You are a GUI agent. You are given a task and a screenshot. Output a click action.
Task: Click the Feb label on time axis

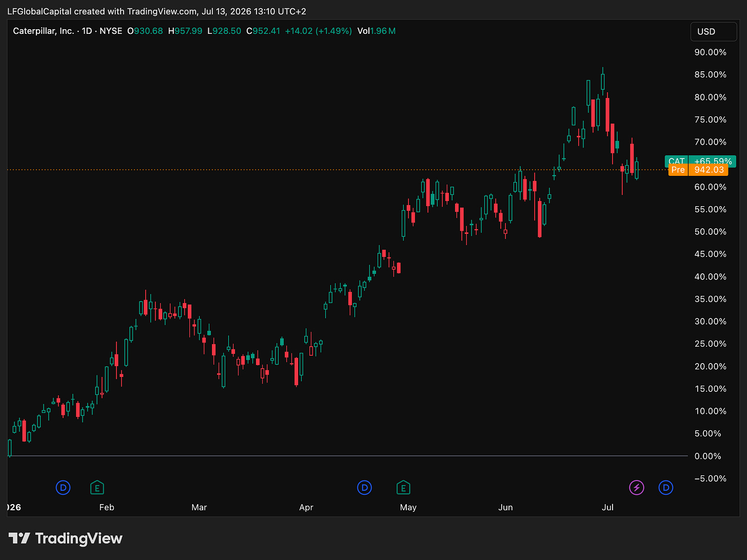(x=107, y=507)
